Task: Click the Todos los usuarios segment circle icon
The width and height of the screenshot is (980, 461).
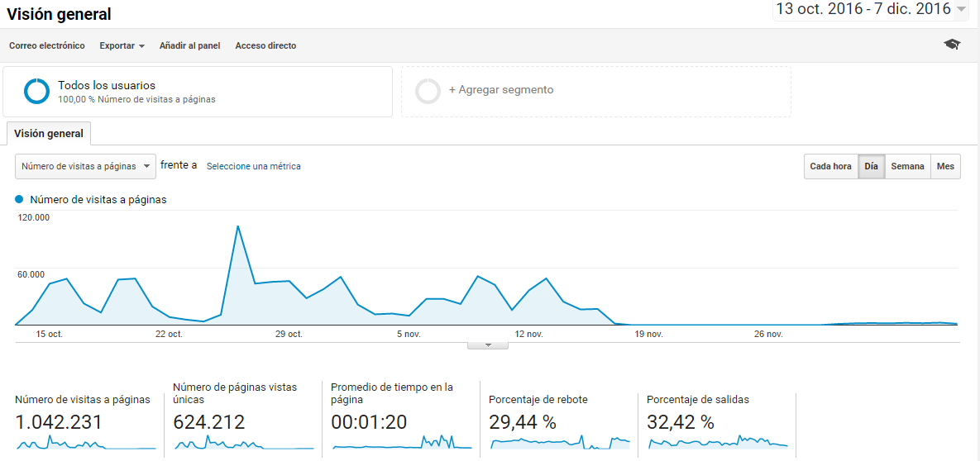Action: click(x=36, y=91)
